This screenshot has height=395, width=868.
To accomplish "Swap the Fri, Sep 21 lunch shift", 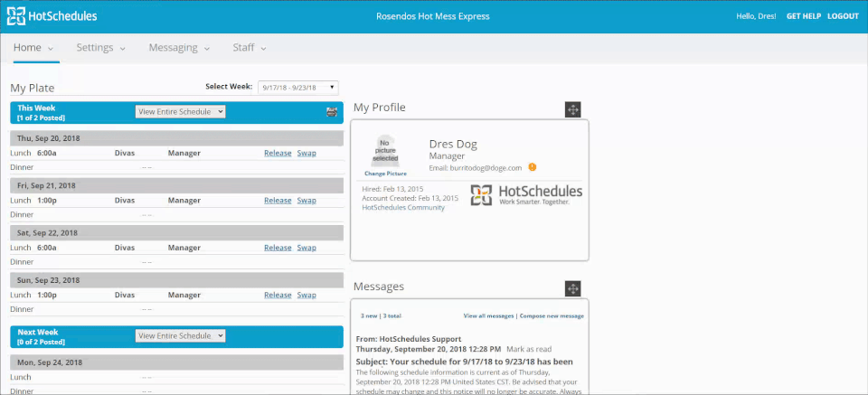I will click(x=307, y=201).
